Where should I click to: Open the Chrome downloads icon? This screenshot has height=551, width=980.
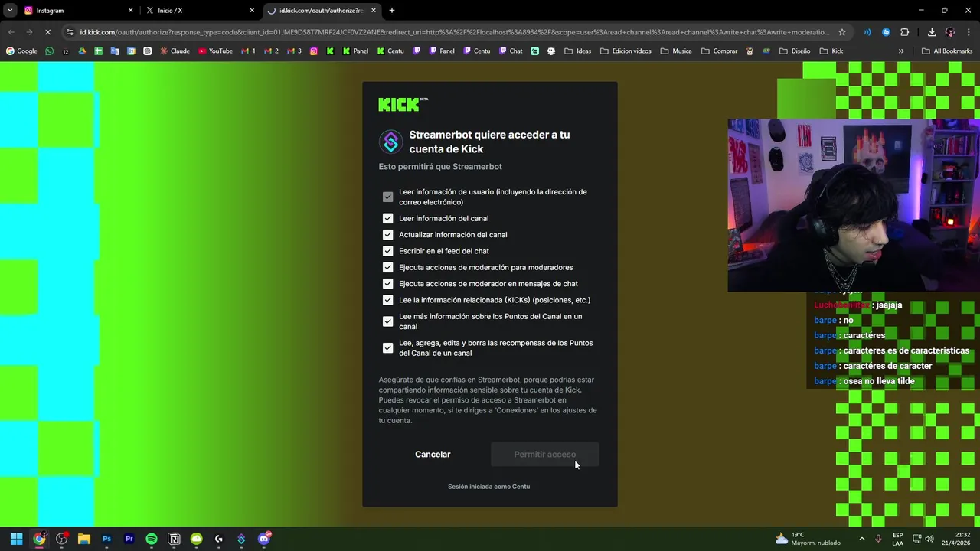(x=932, y=32)
